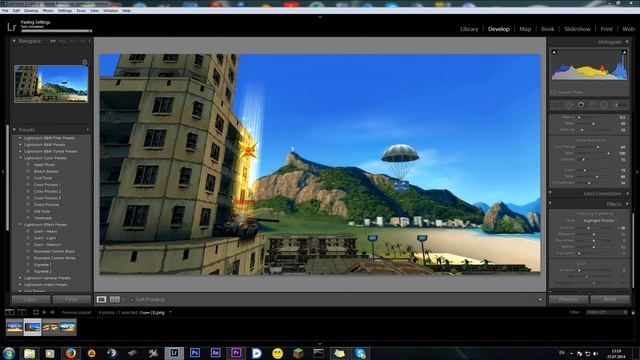Expand the Lens Corrections panel
Viewport: 640px width, 360px height.
[x=627, y=193]
